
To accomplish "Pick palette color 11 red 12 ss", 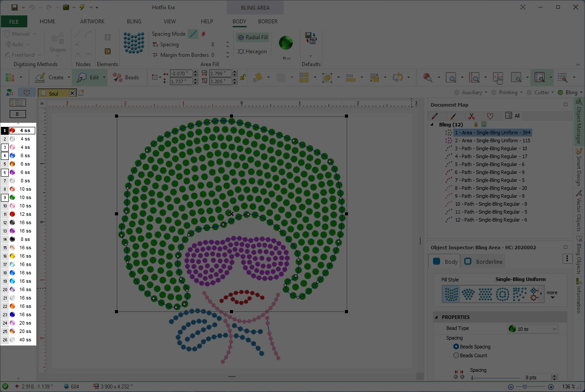I will [x=18, y=214].
